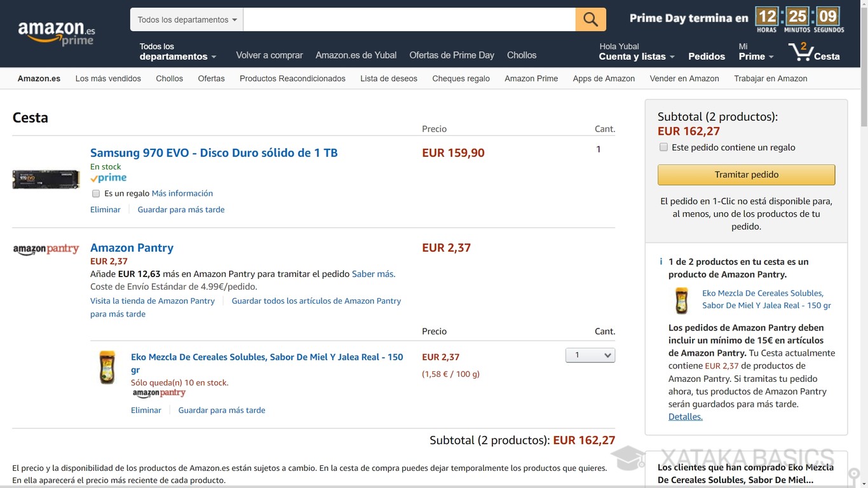Click the Amazon Pantry logo under the cereal item
The width and height of the screenshot is (868, 488).
tap(159, 393)
